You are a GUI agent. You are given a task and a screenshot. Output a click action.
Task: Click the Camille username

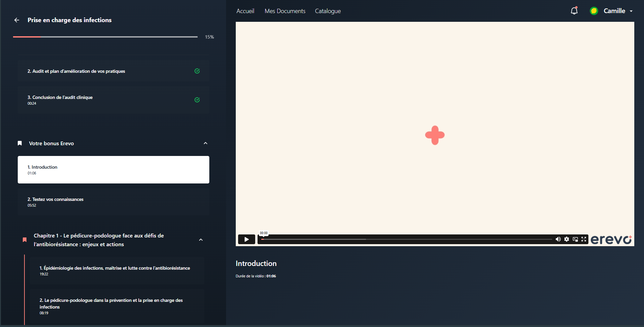tap(614, 11)
